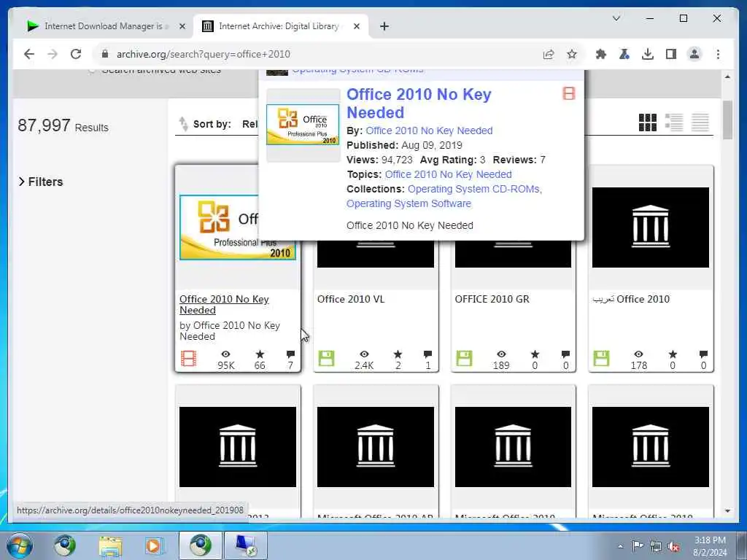
Task: Click 87,997 Results count text
Action: (63, 125)
